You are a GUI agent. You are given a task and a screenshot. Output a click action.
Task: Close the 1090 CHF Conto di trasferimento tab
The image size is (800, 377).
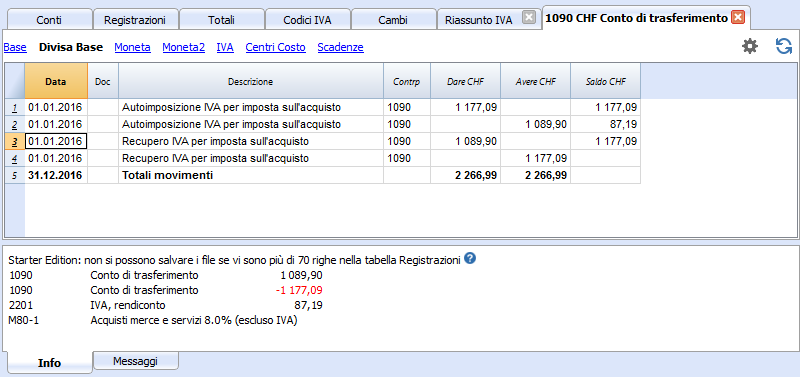tap(737, 18)
